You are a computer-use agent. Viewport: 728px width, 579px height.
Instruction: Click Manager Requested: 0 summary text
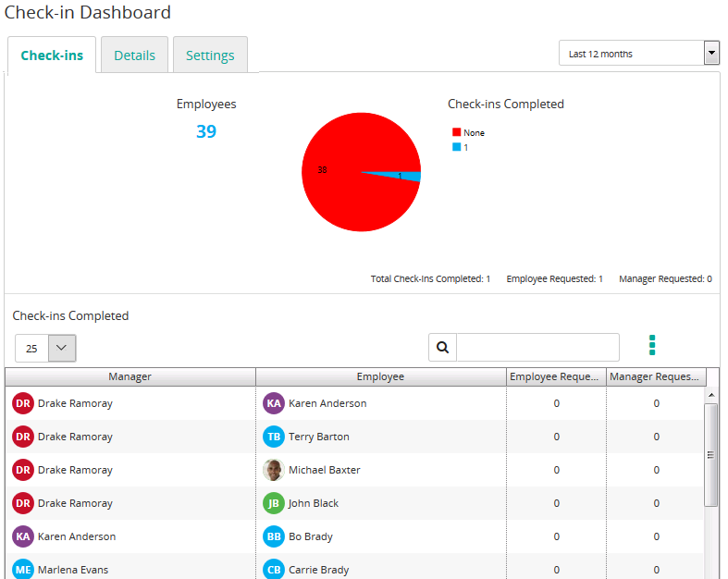tap(665, 278)
